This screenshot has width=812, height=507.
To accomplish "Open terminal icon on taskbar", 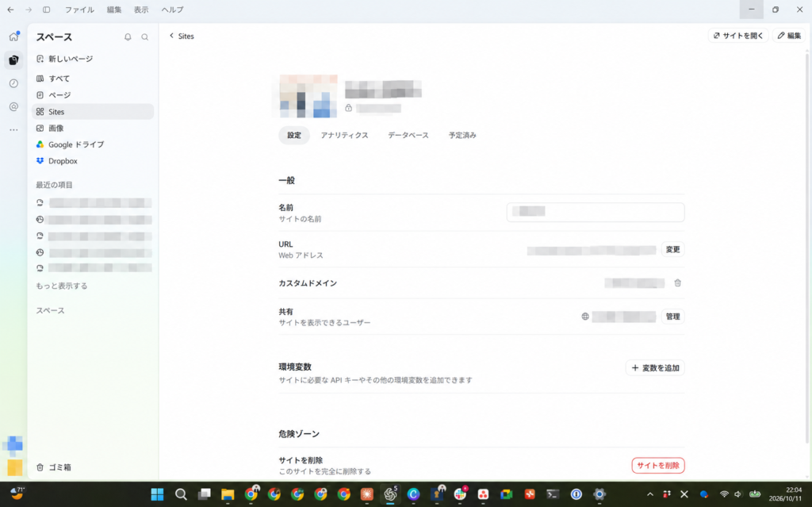I will point(553,494).
